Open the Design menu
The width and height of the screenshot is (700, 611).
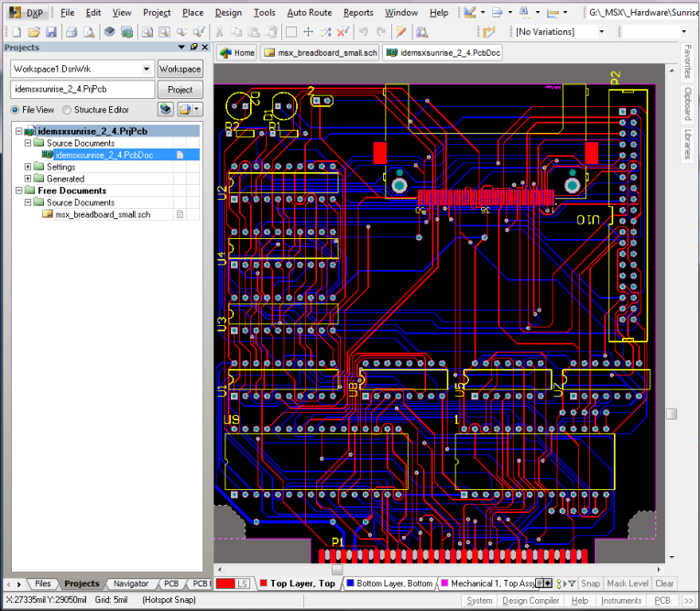pos(228,13)
